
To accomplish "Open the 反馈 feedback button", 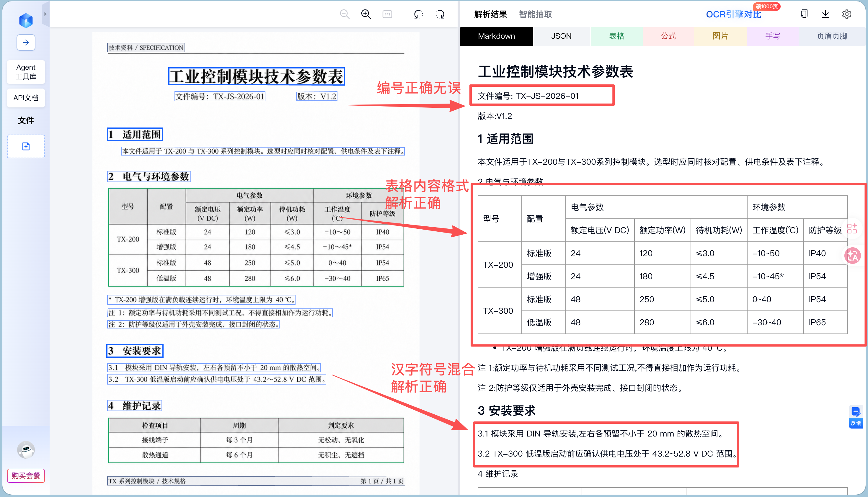I will [x=856, y=417].
